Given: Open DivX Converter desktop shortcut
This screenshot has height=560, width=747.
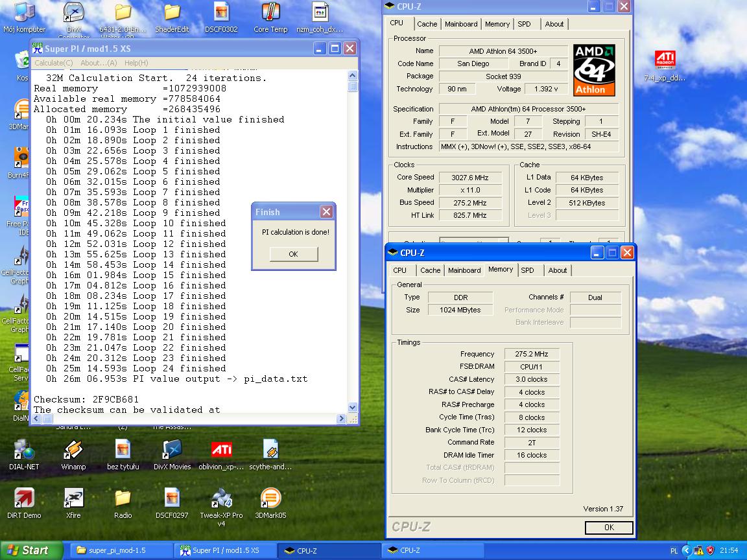Looking at the screenshot, I should tap(74, 18).
